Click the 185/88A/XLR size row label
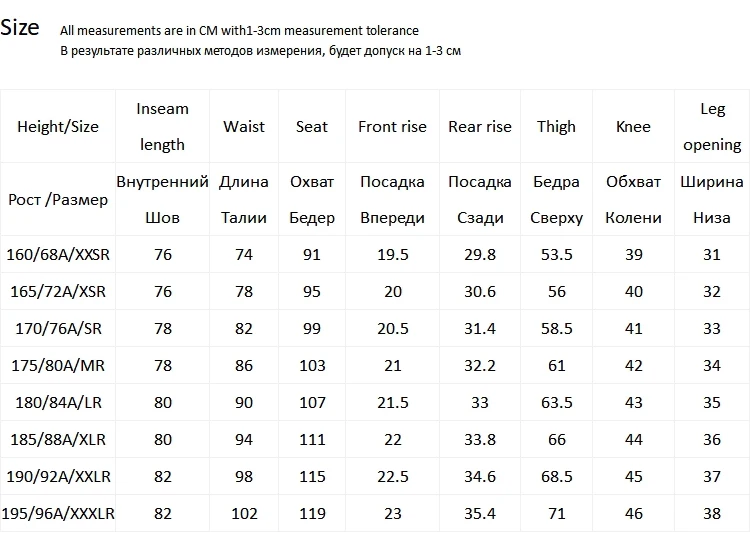The image size is (750, 552). point(58,440)
